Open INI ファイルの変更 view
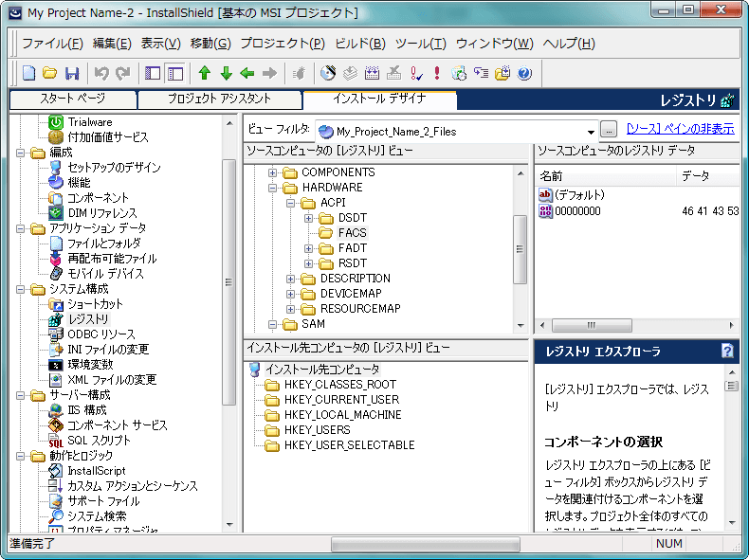Screen dimensions: 749x560 pos(108,350)
